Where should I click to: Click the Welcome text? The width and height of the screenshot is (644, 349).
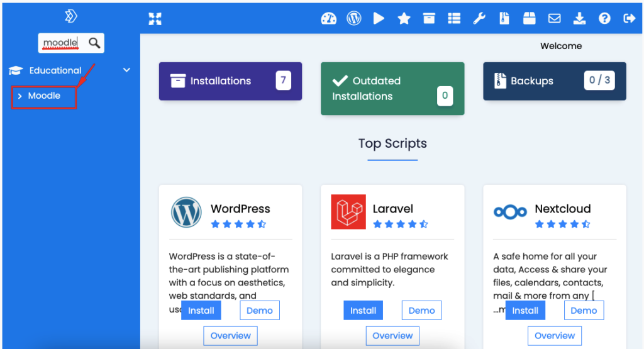pyautogui.click(x=561, y=46)
